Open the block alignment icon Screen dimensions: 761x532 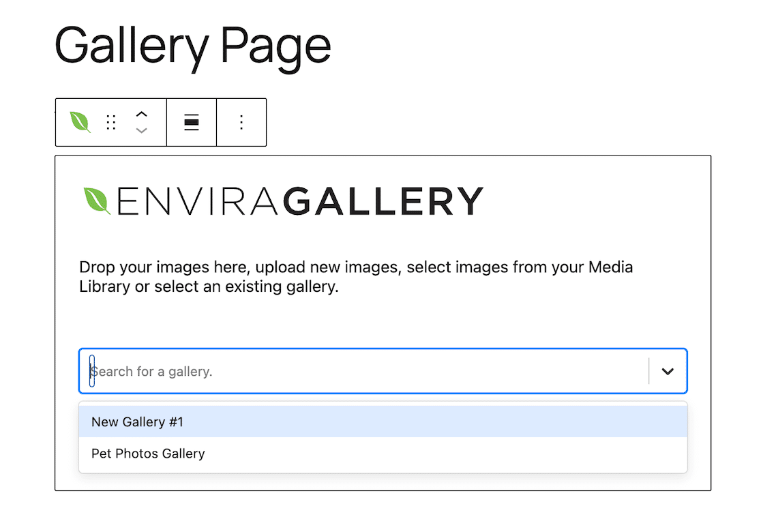pyautogui.click(x=191, y=122)
